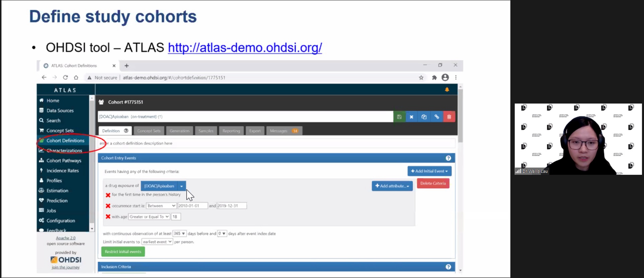644x278 pixels.
Task: Click the browser forward arrow
Action: pos(55,77)
